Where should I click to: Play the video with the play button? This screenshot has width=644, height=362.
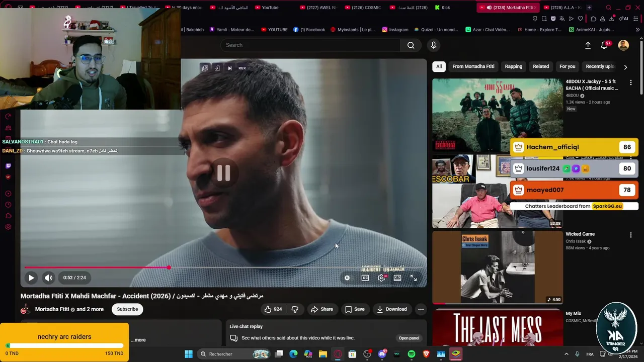click(31, 278)
